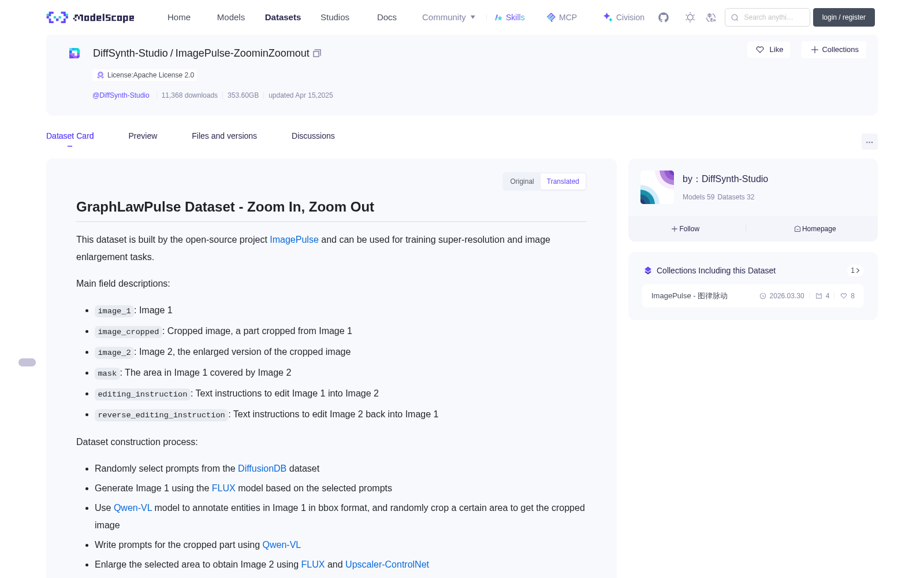924x578 pixels.
Task: Click the 'reverse_editing_instruction' code label
Action: click(x=161, y=415)
